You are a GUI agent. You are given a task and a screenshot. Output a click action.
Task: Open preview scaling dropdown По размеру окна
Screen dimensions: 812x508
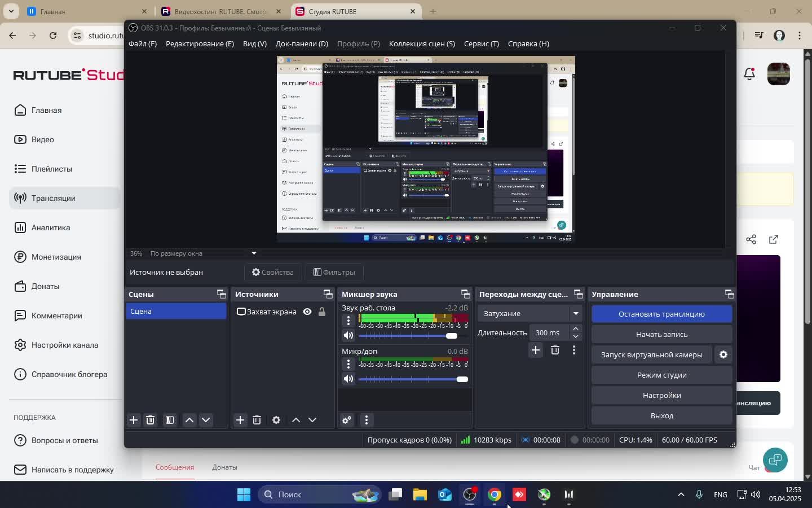point(254,253)
